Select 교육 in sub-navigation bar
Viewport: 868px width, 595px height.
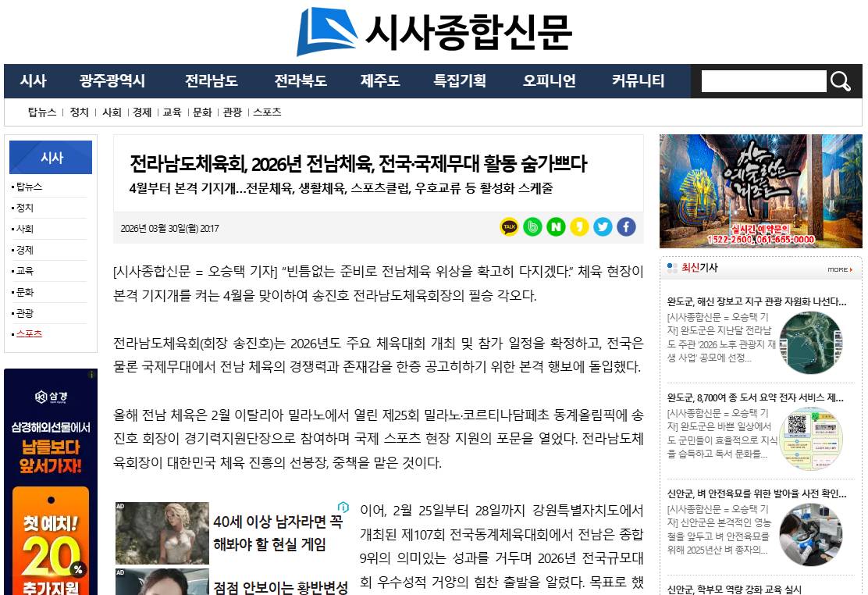point(173,112)
